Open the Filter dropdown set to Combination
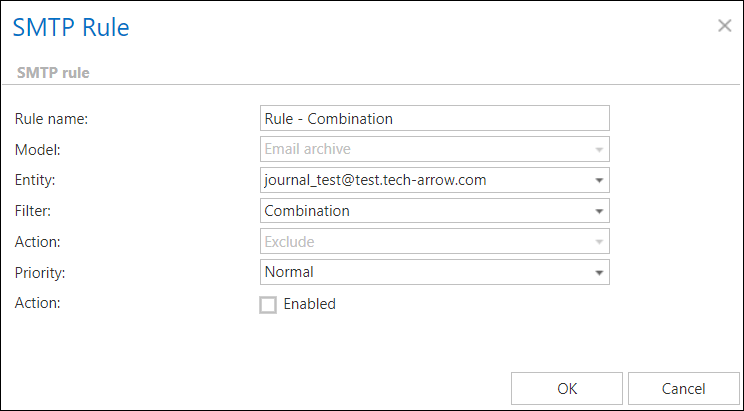This screenshot has height=411, width=744. (x=434, y=211)
